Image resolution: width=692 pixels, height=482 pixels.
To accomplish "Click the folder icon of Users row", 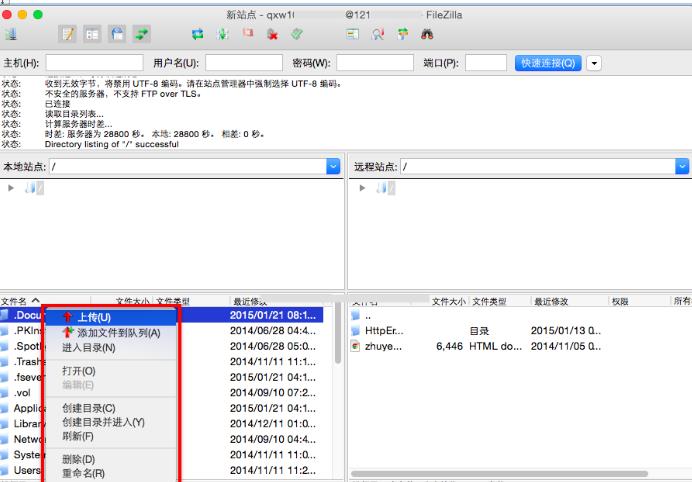I will pyautogui.click(x=4, y=470).
